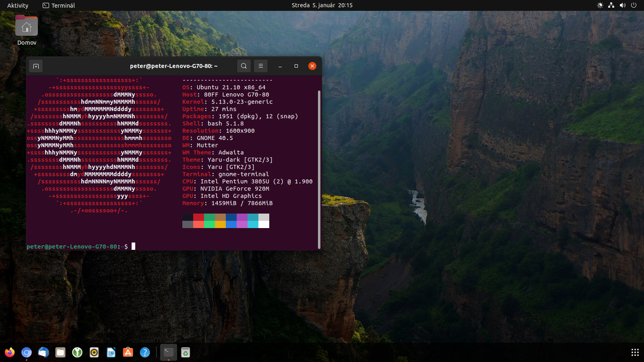Open Ubuntu Software from the dock
The width and height of the screenshot is (644, 362).
[128, 353]
